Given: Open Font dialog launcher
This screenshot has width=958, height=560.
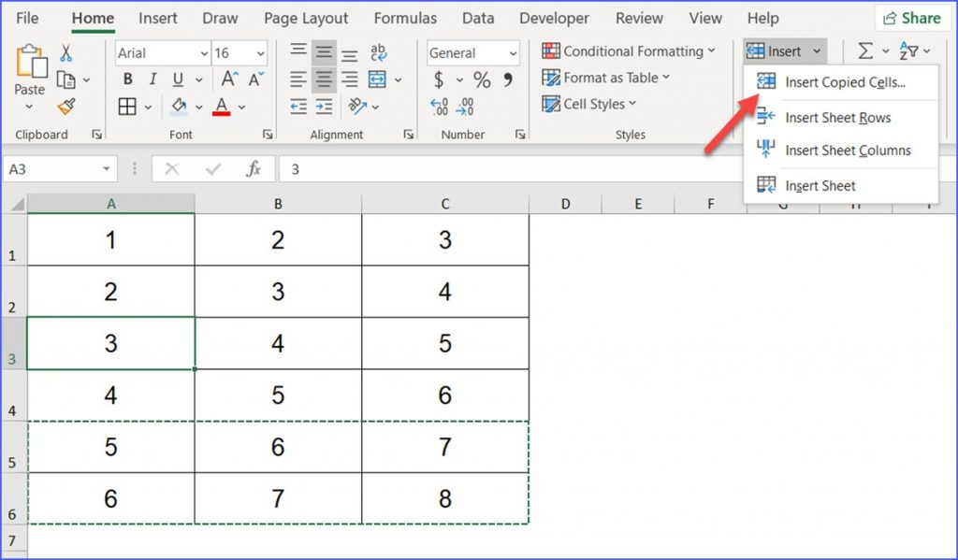Looking at the screenshot, I should 267,135.
